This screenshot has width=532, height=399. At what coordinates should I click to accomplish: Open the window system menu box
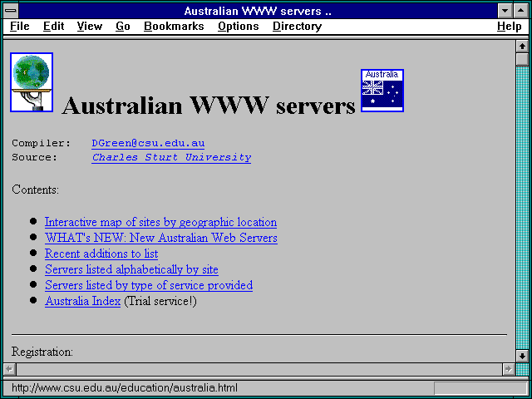(11, 11)
